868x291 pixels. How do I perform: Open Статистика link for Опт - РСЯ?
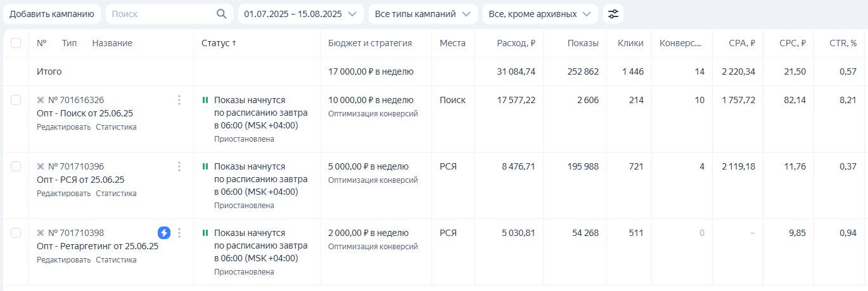(x=116, y=194)
